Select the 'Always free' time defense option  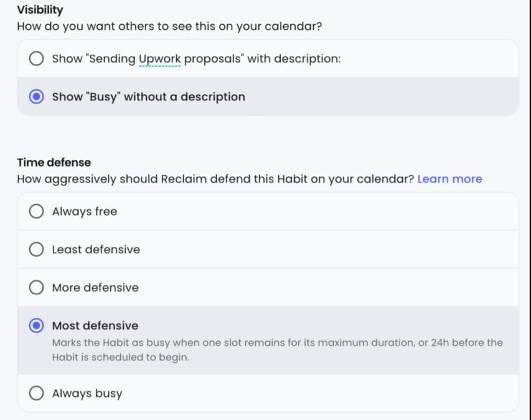pos(36,212)
